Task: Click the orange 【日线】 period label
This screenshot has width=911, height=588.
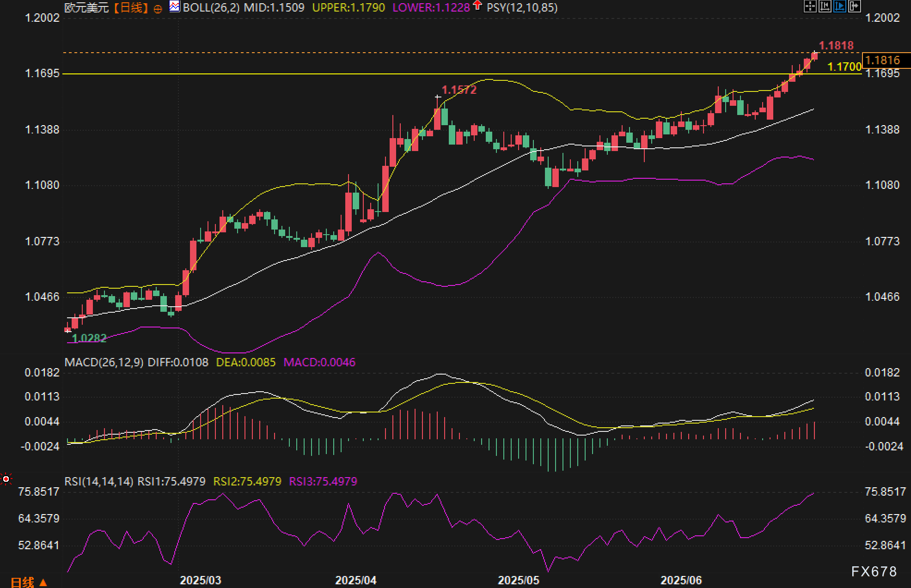Action: pyautogui.click(x=131, y=8)
